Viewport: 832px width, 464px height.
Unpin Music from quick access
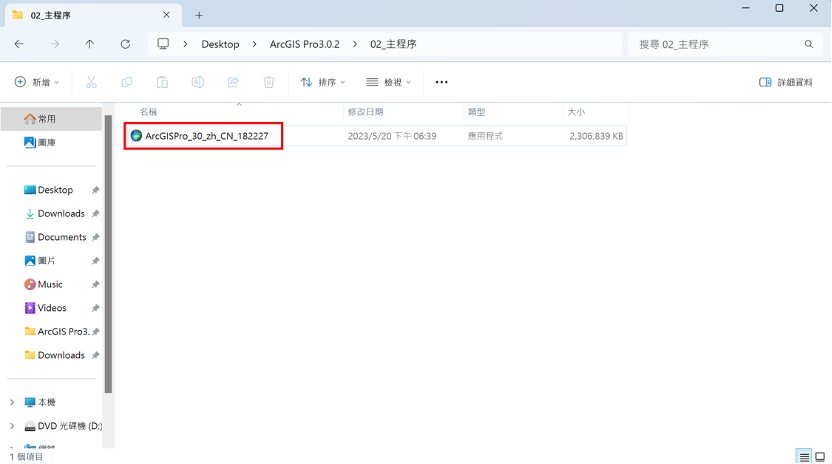96,285
